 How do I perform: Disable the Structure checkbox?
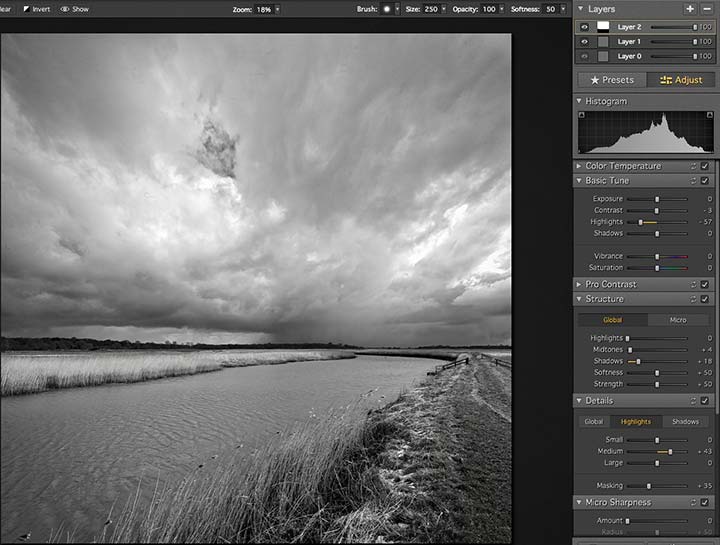(705, 299)
